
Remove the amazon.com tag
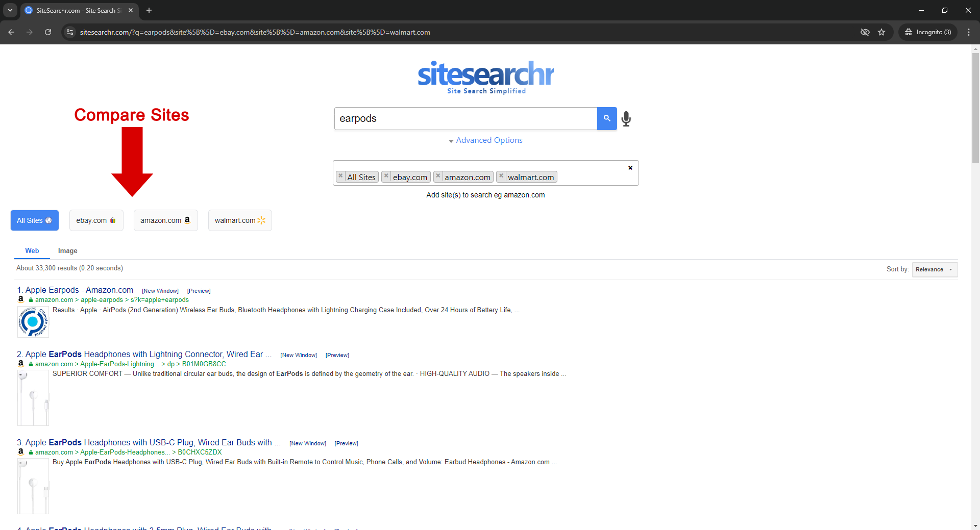(438, 176)
